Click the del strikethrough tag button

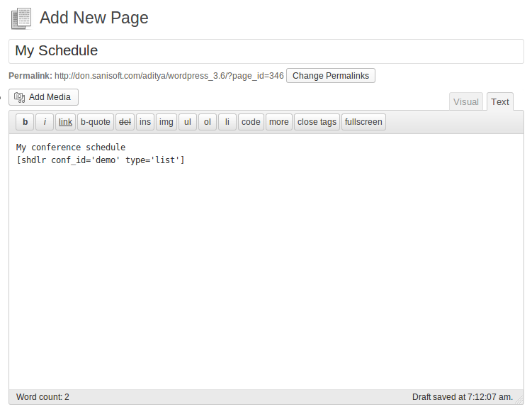point(125,122)
